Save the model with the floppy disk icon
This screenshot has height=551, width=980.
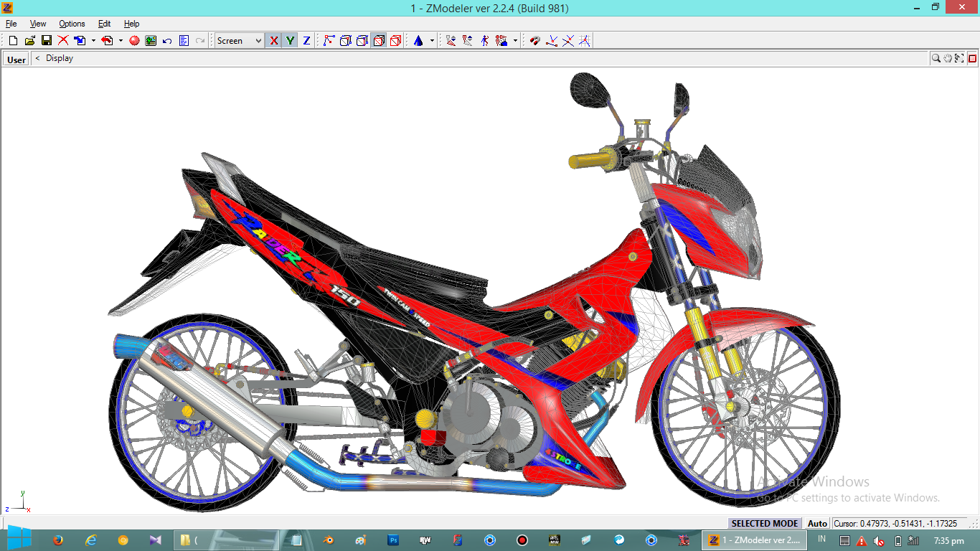47,41
